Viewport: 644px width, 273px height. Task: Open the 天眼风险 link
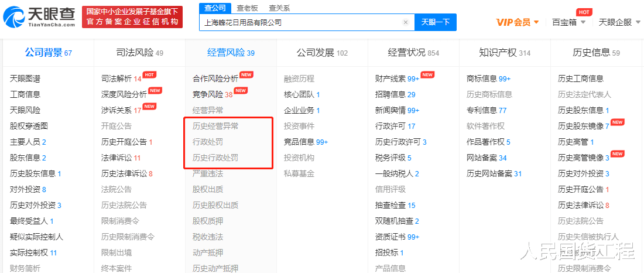25,110
